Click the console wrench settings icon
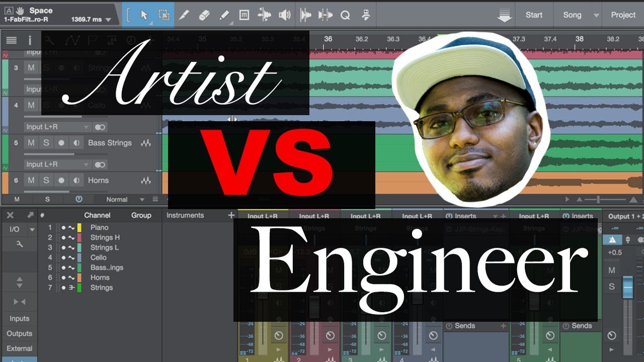Image resolution: width=644 pixels, height=362 pixels. click(20, 244)
